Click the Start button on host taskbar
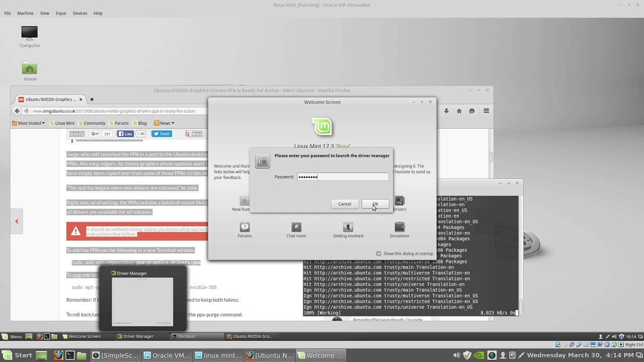 (18, 355)
